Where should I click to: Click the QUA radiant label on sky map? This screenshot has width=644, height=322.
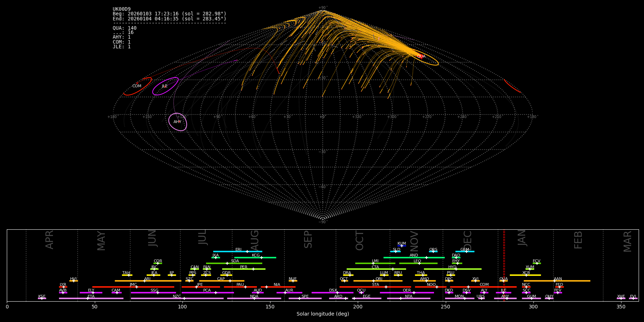pyautogui.click(x=421, y=57)
